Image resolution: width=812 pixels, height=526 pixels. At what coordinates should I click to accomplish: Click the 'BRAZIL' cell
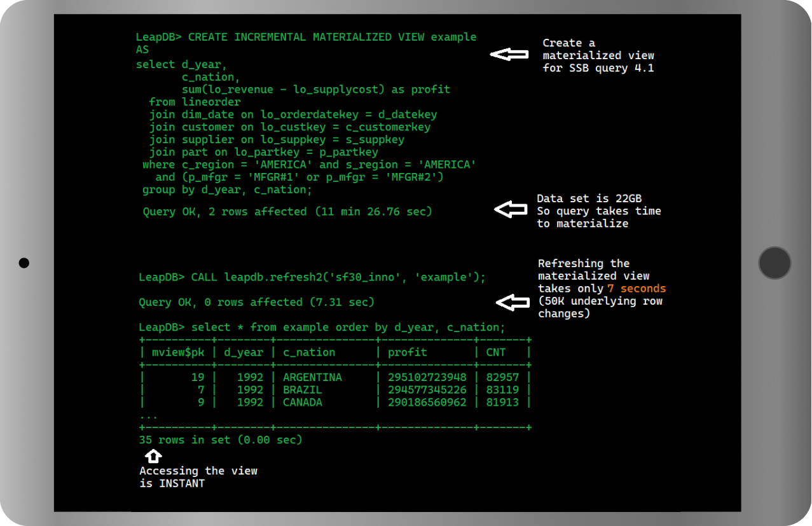coord(303,389)
